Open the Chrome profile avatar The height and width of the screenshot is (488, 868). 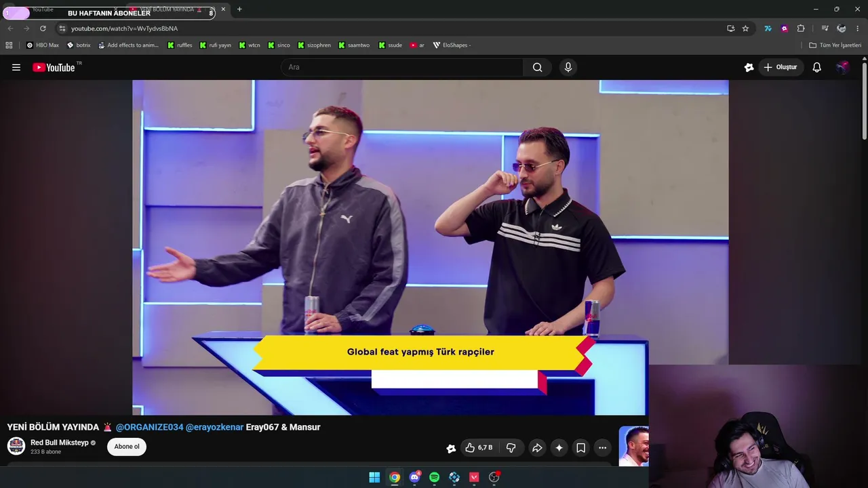[842, 28]
